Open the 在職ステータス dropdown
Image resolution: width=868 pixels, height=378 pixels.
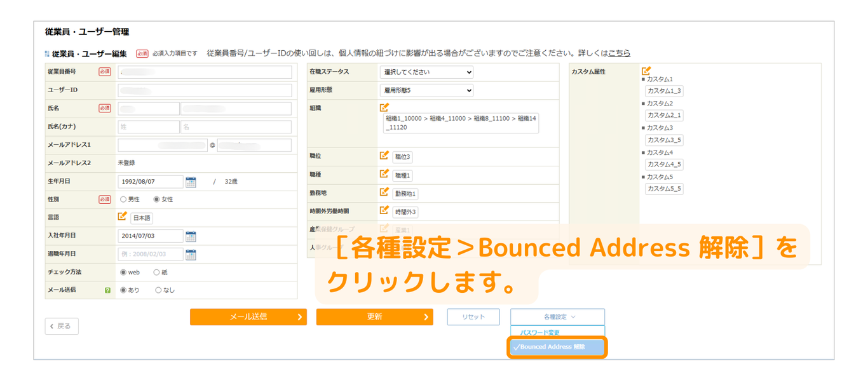coord(426,72)
